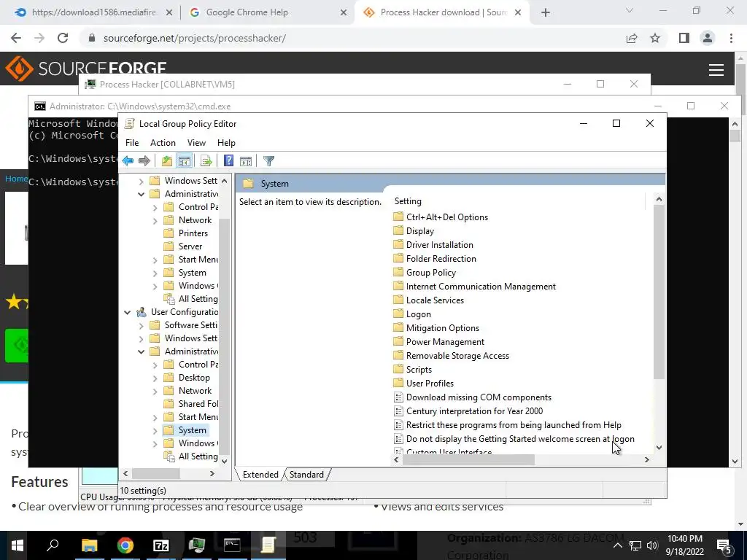Image resolution: width=747 pixels, height=560 pixels.
Task: Open the notification center icon
Action: coord(724,545)
